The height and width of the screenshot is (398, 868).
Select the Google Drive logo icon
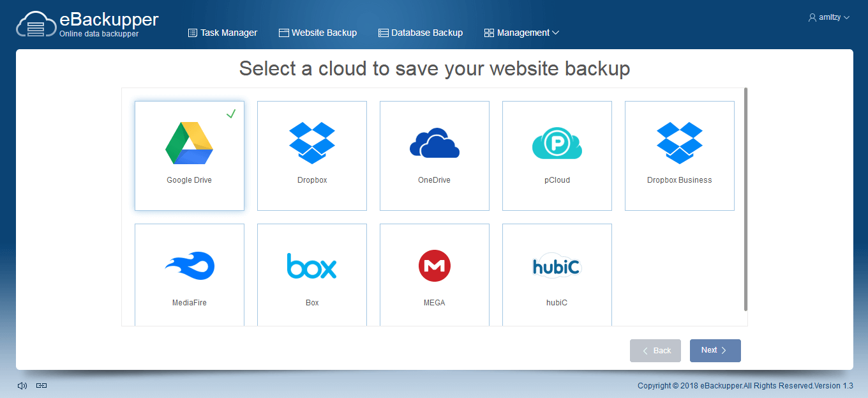[189, 143]
